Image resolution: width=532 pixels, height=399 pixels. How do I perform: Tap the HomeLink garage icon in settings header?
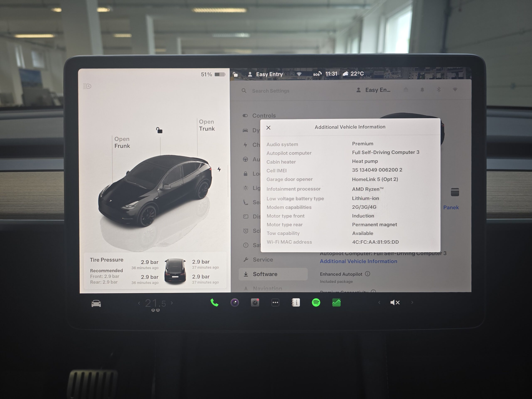point(406,90)
